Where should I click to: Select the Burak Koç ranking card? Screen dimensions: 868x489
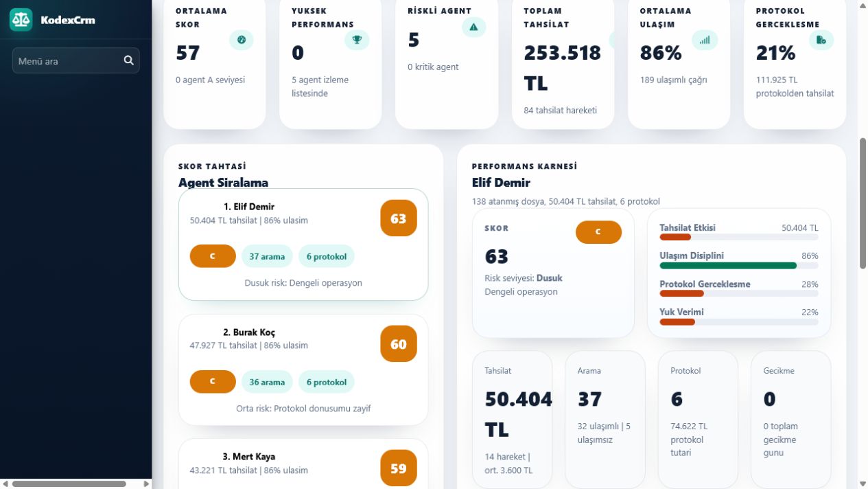(x=303, y=369)
